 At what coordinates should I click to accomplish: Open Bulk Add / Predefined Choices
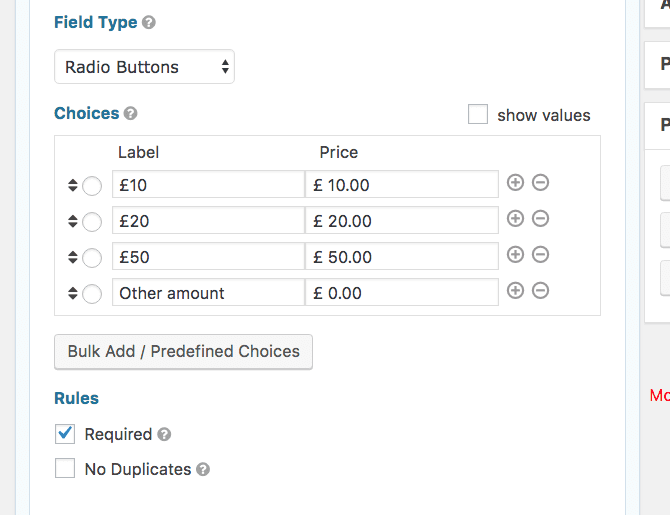click(x=183, y=352)
